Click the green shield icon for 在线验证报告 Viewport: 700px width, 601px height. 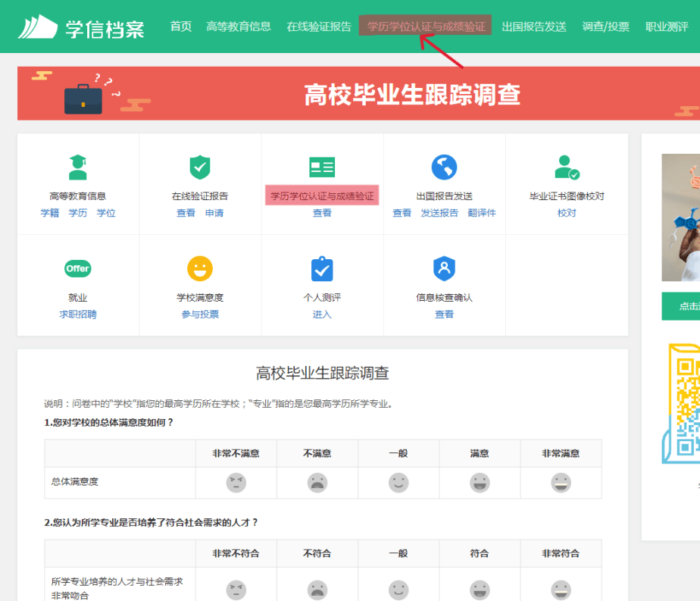[200, 166]
